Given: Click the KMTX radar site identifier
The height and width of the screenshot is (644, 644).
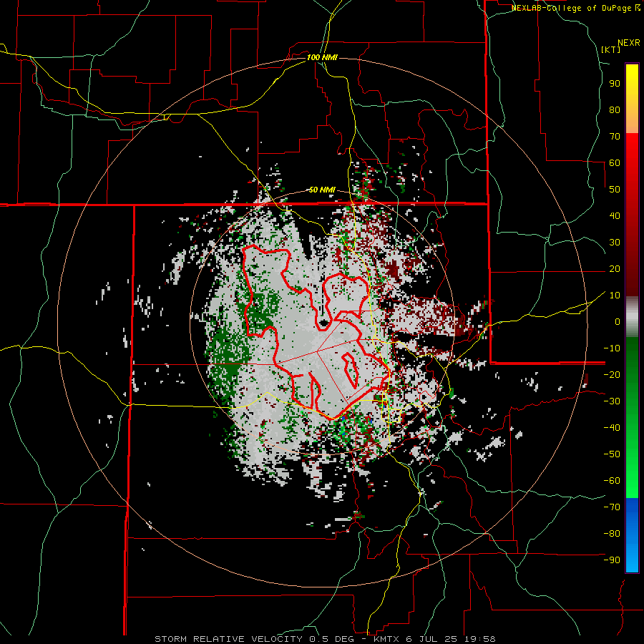Looking at the screenshot, I should click(x=386, y=639).
